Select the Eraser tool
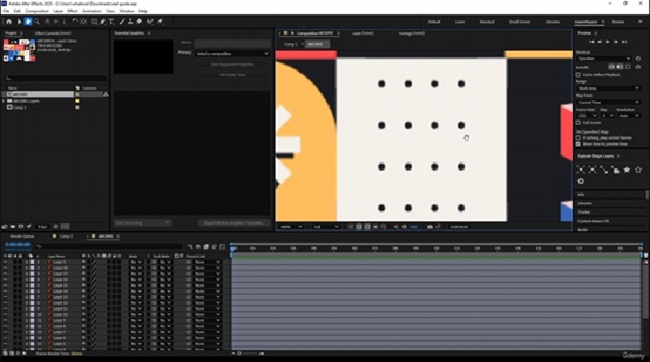This screenshot has height=362, width=650. click(x=139, y=22)
